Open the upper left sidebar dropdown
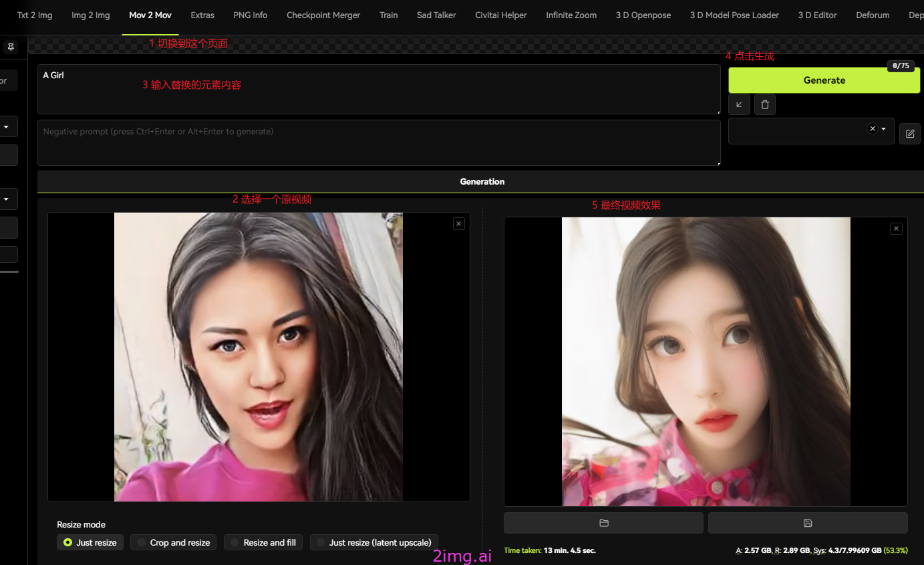924x565 pixels. [x=6, y=126]
